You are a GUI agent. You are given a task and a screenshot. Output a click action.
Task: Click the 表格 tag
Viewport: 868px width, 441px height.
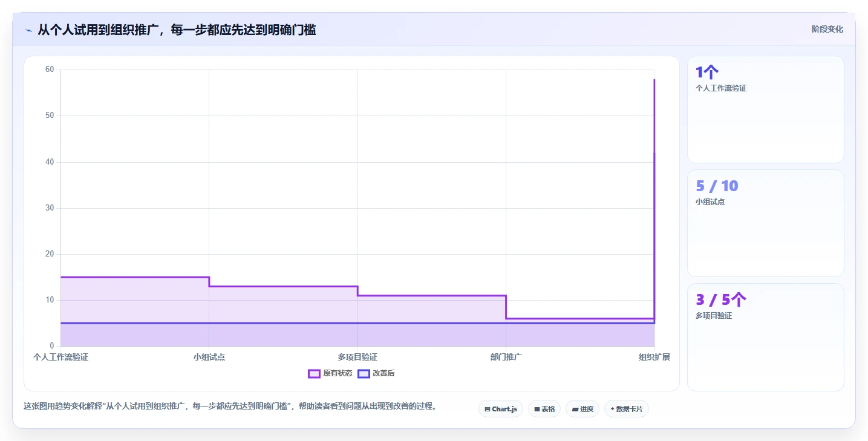(544, 409)
